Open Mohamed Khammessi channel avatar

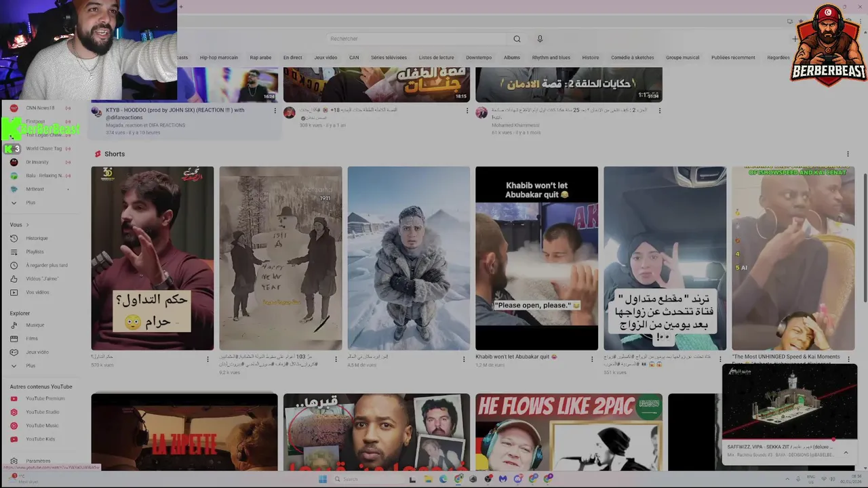[481, 113]
